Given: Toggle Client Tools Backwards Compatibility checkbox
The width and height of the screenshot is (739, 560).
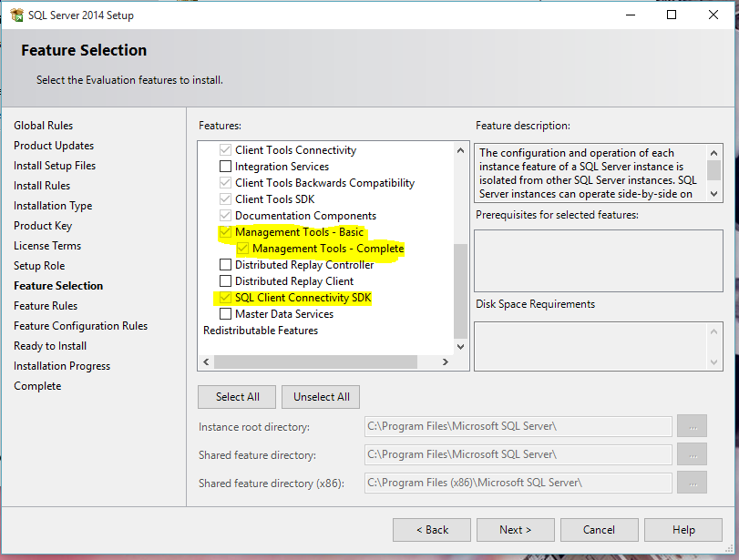Looking at the screenshot, I should [225, 183].
